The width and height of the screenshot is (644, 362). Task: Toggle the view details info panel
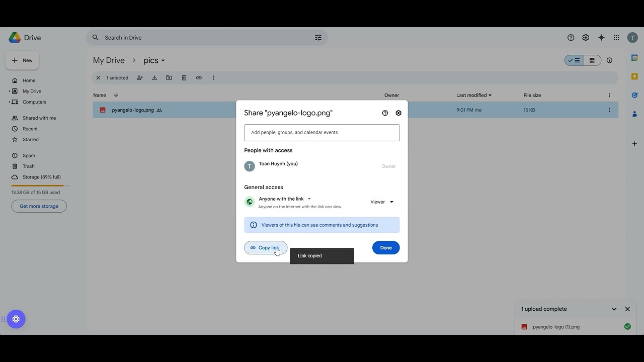(609, 60)
